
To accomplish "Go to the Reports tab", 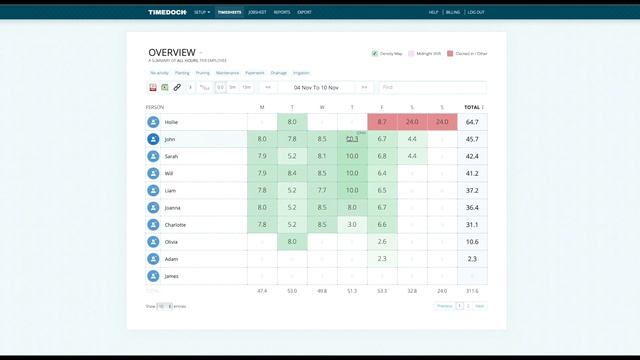I will click(x=282, y=12).
